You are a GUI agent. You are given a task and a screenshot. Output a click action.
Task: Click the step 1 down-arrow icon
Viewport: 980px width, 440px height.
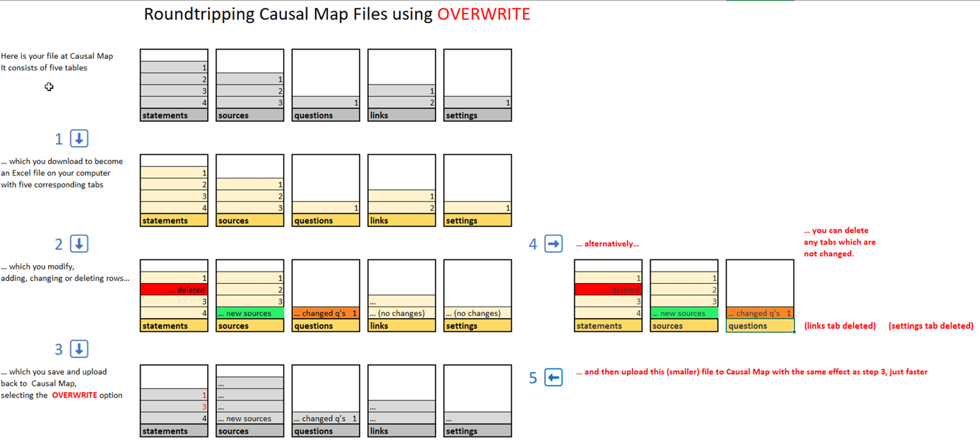click(79, 138)
